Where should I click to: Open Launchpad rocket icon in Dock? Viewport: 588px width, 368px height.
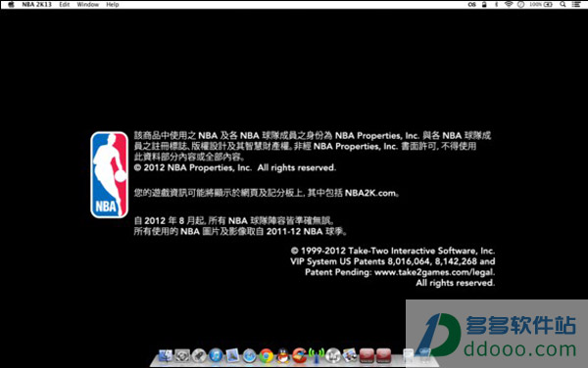pos(199,355)
